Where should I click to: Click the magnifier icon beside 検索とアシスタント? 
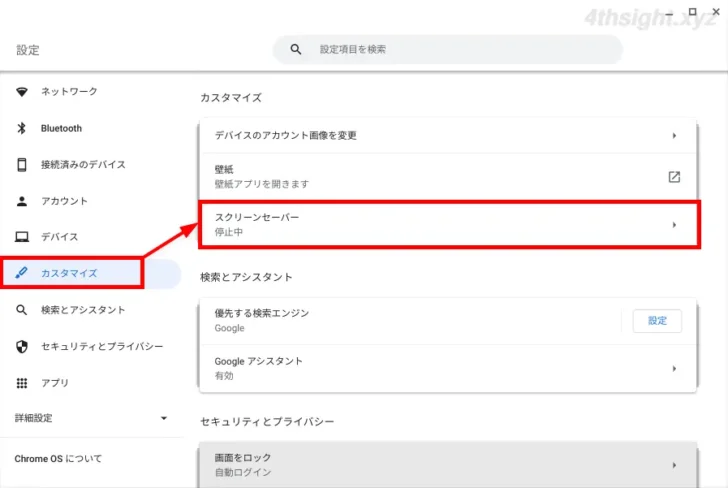[21, 310]
